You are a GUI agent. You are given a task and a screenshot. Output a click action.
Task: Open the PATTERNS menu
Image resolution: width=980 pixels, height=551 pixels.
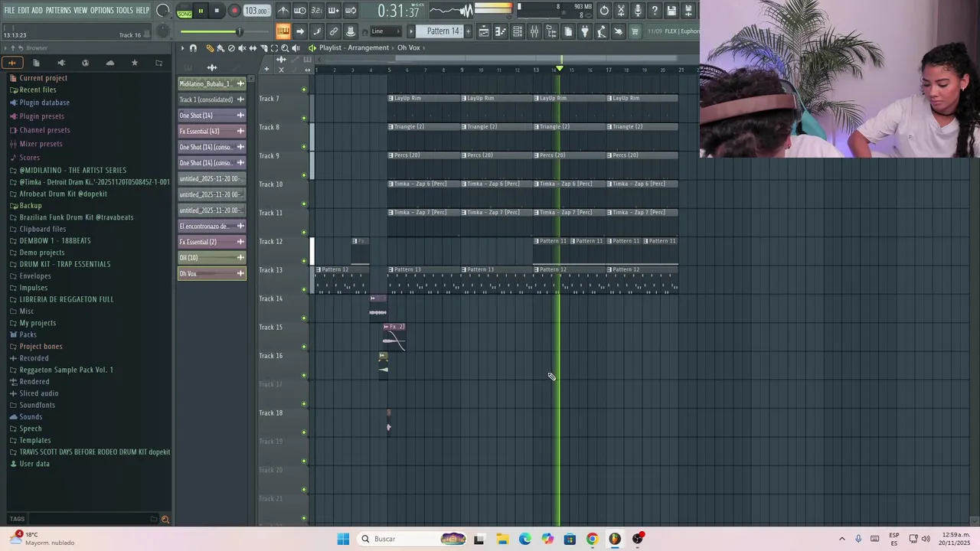[58, 10]
